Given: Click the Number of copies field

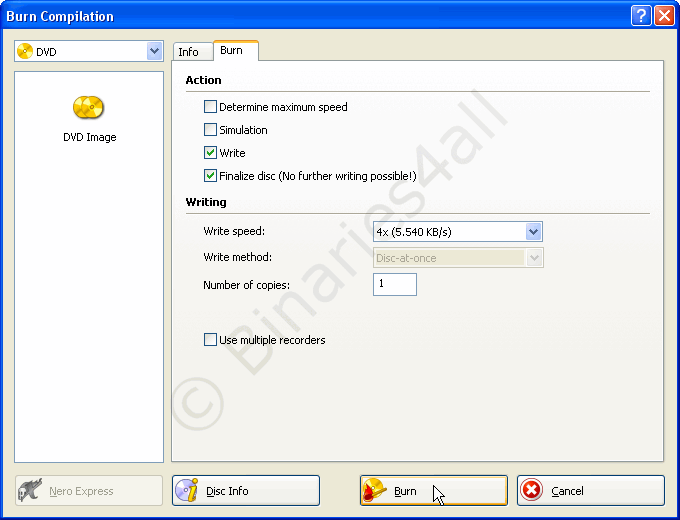Looking at the screenshot, I should [x=395, y=285].
